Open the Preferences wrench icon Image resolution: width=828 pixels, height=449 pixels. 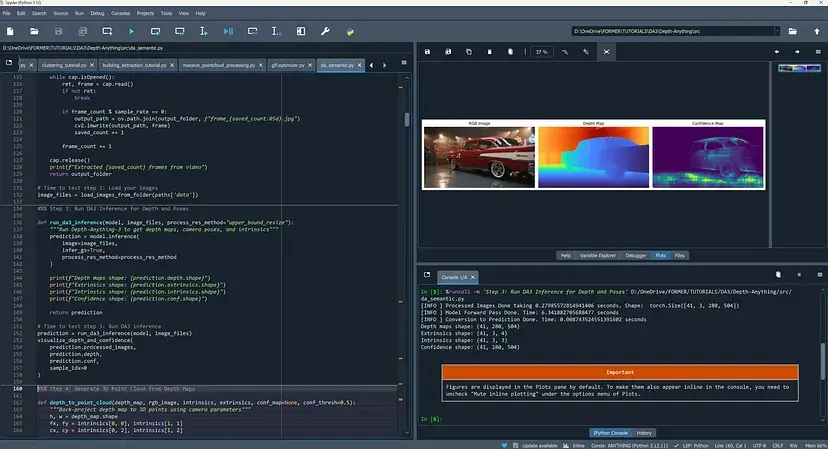324,32
